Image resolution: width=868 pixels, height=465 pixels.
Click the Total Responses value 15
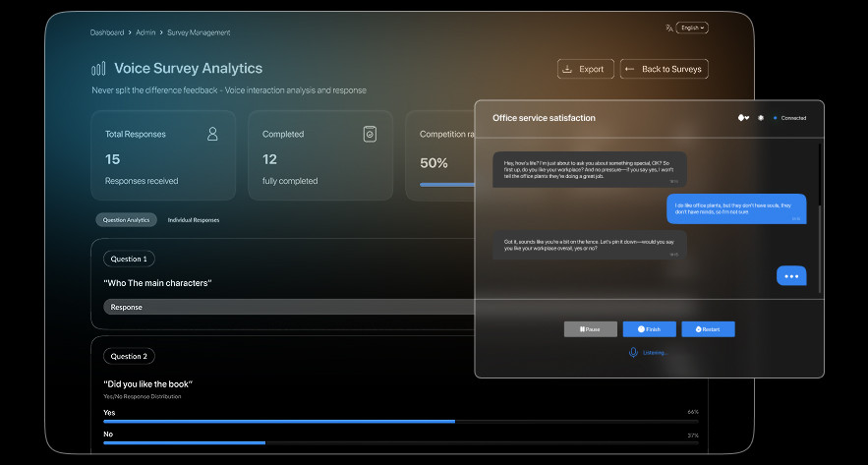click(x=112, y=159)
